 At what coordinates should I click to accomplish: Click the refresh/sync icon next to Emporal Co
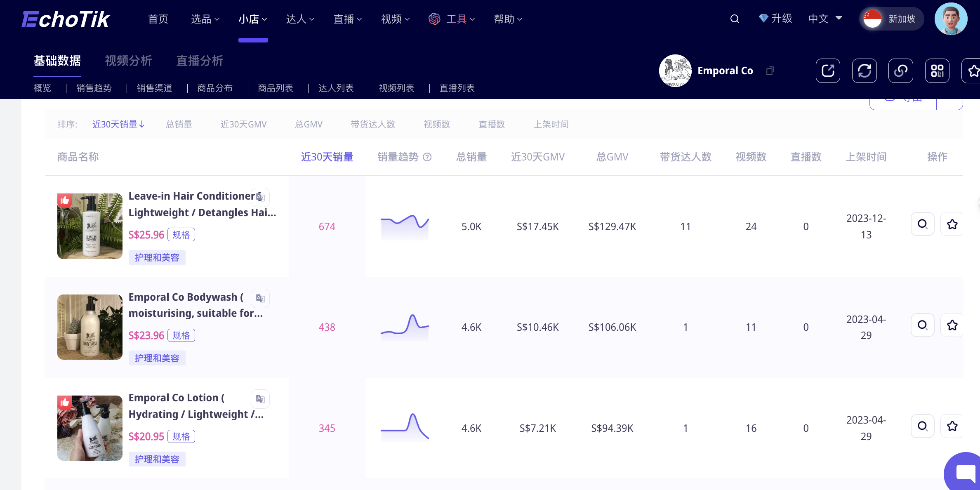coord(865,70)
